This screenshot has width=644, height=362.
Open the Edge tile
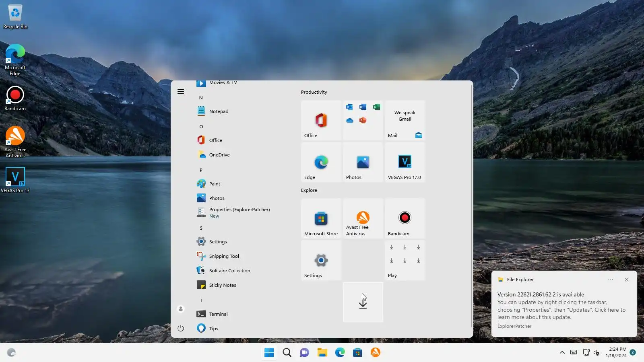click(x=321, y=162)
